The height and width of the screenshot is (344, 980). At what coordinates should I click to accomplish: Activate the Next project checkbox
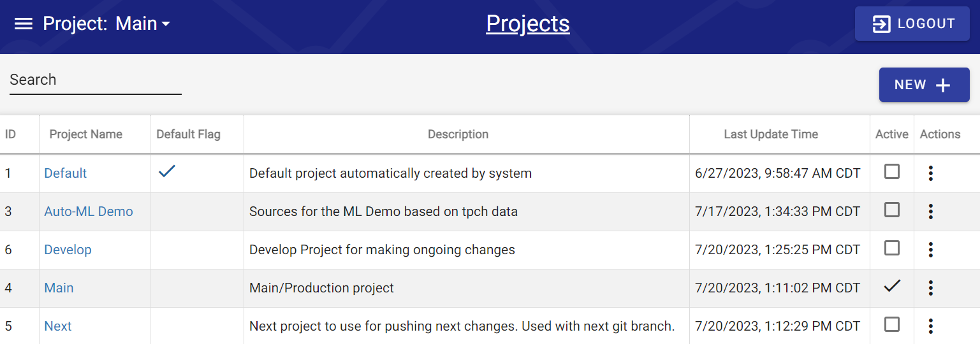click(892, 324)
